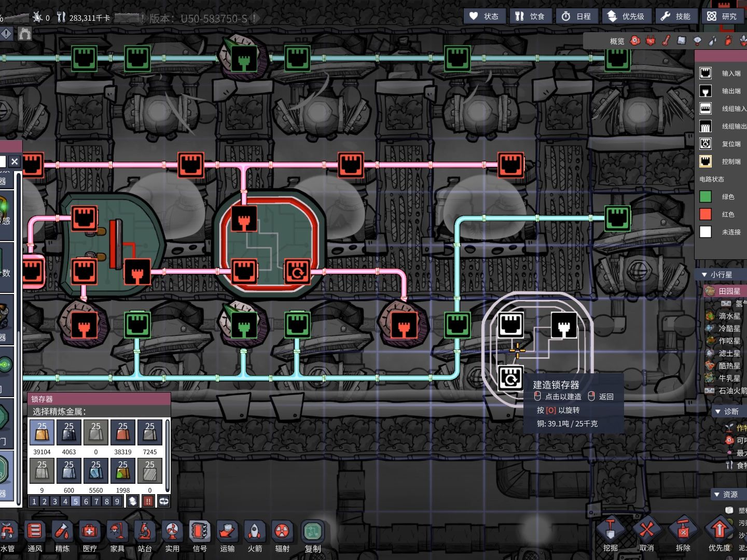Click the red alert priority button
The image size is (747, 560).
(148, 501)
